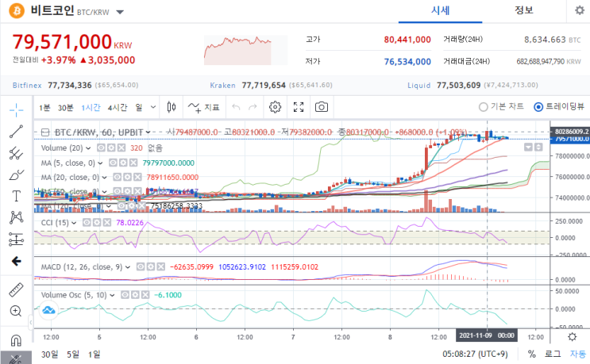The image size is (590, 364).
Task: Open the candlestick chart style selector
Action: [x=172, y=107]
